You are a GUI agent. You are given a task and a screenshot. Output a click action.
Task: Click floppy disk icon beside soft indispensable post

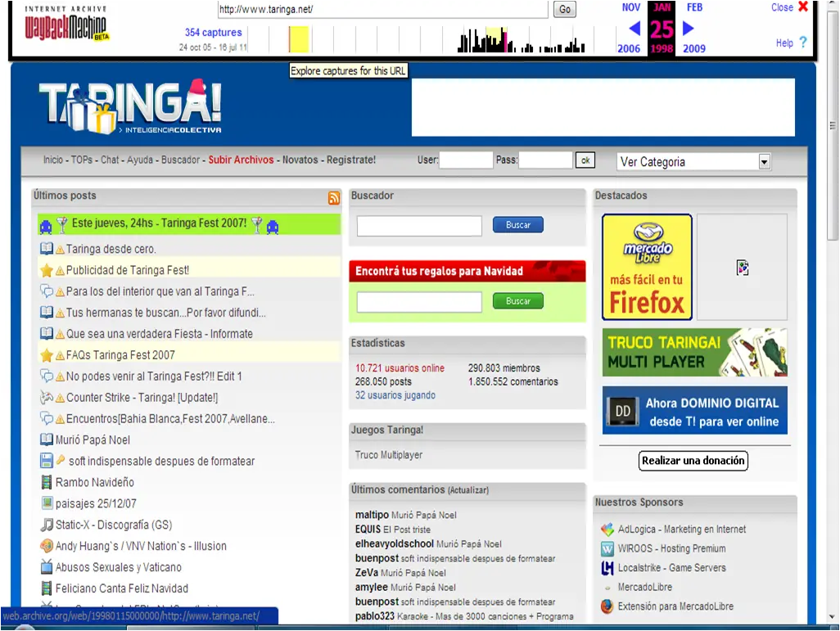47,461
